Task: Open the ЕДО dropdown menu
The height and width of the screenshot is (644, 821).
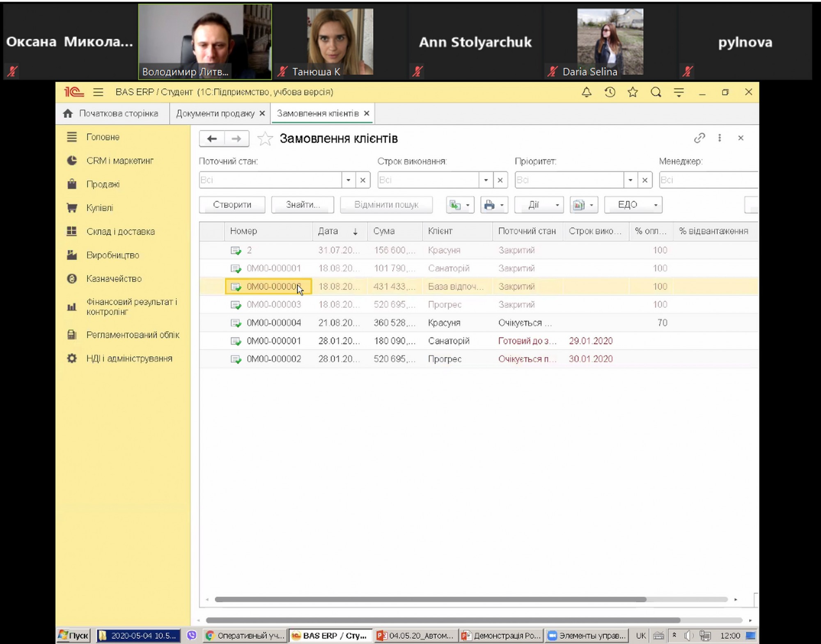Action: point(633,204)
